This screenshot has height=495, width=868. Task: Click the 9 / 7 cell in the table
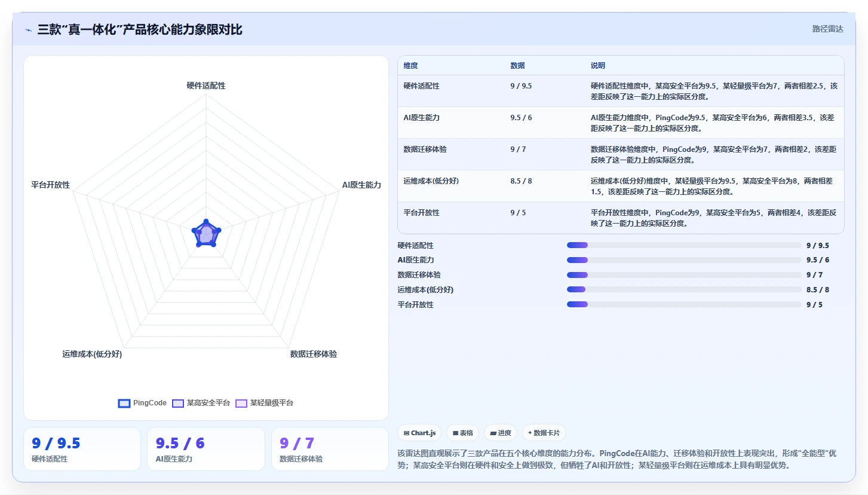518,149
